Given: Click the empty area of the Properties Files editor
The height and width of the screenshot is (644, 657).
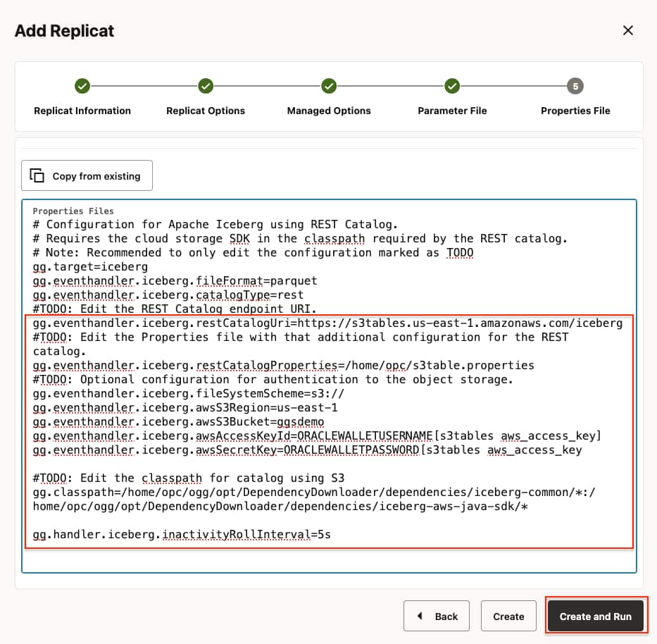Looking at the screenshot, I should coord(329,560).
